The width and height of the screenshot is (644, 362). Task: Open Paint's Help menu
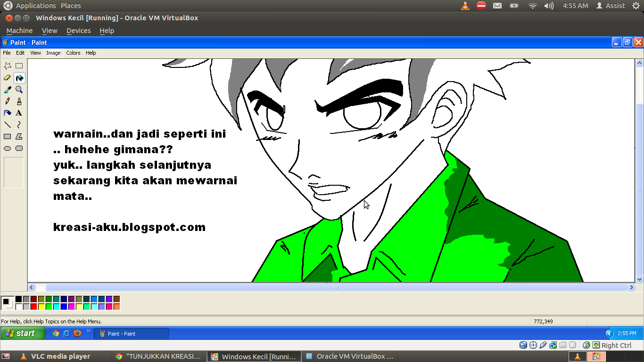click(91, 53)
